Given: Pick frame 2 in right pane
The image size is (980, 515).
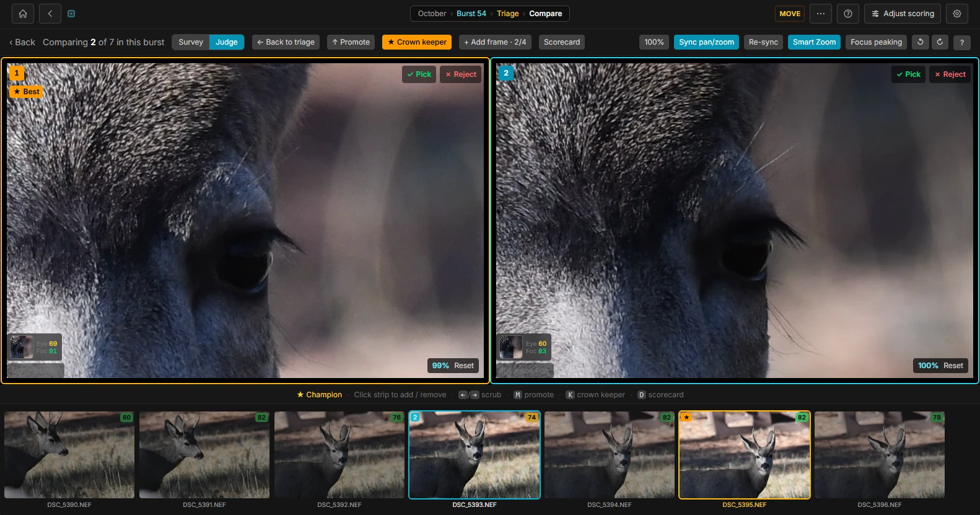Looking at the screenshot, I should click(x=909, y=74).
